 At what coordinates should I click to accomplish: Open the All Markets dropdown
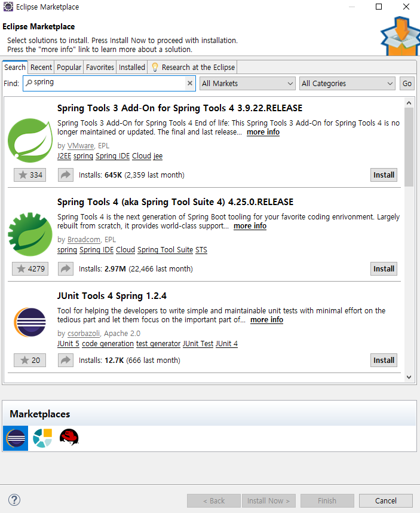(x=247, y=84)
